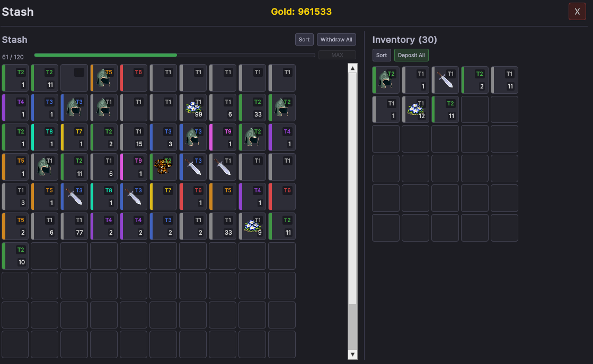Select the T1 stack of 15 in stash
The image size is (593, 364).
click(134, 137)
